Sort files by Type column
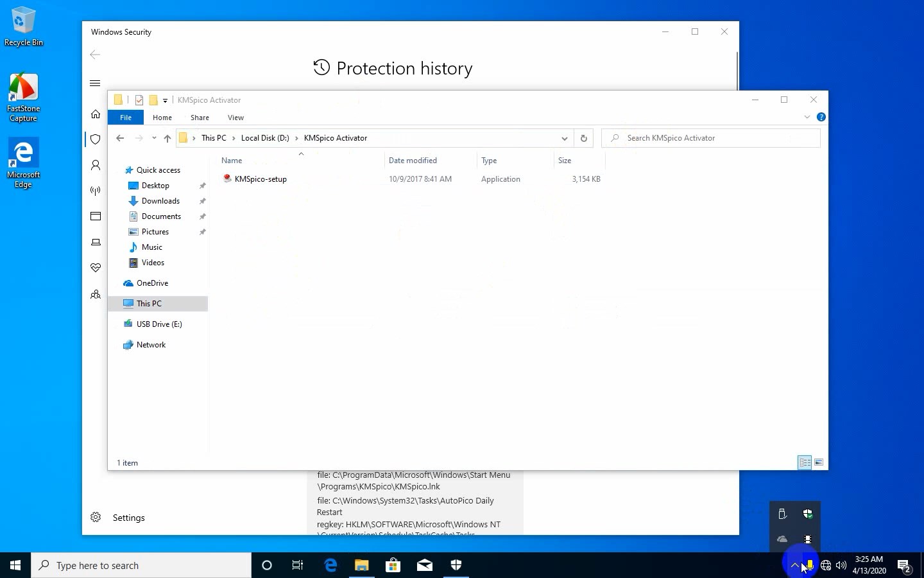Viewport: 924px width, 578px height. [515, 161]
